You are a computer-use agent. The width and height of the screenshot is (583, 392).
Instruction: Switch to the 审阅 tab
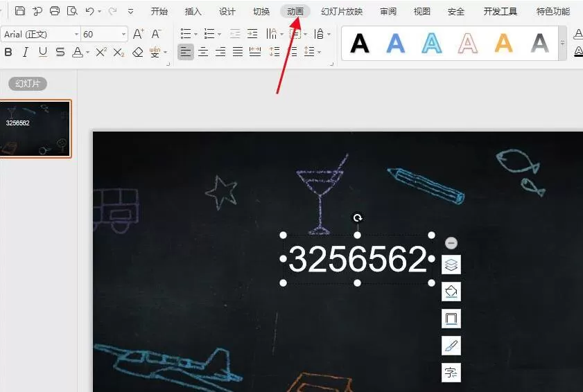(x=388, y=12)
